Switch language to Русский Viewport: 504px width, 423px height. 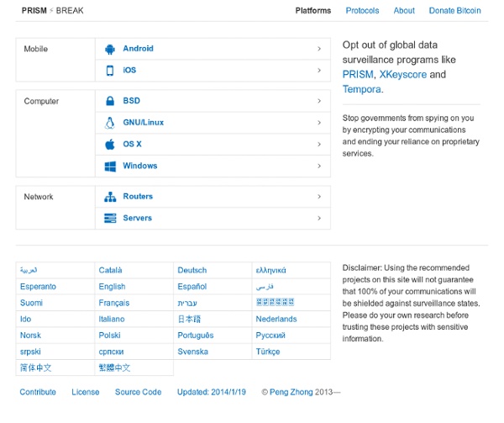[x=270, y=336]
